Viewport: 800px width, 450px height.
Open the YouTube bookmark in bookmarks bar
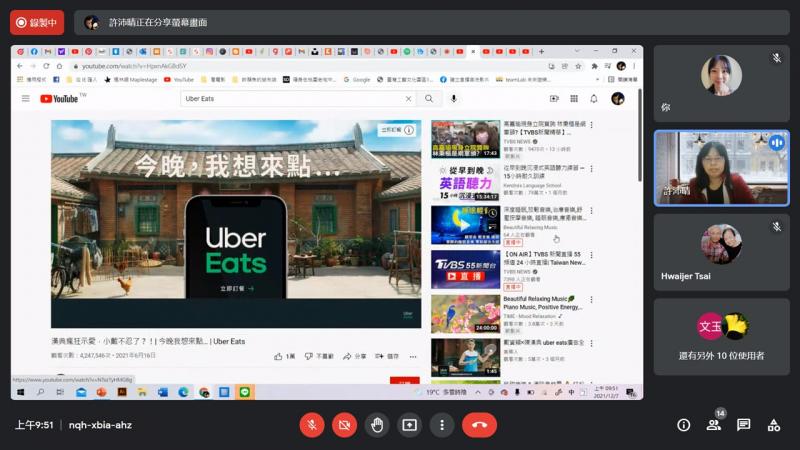(179, 80)
